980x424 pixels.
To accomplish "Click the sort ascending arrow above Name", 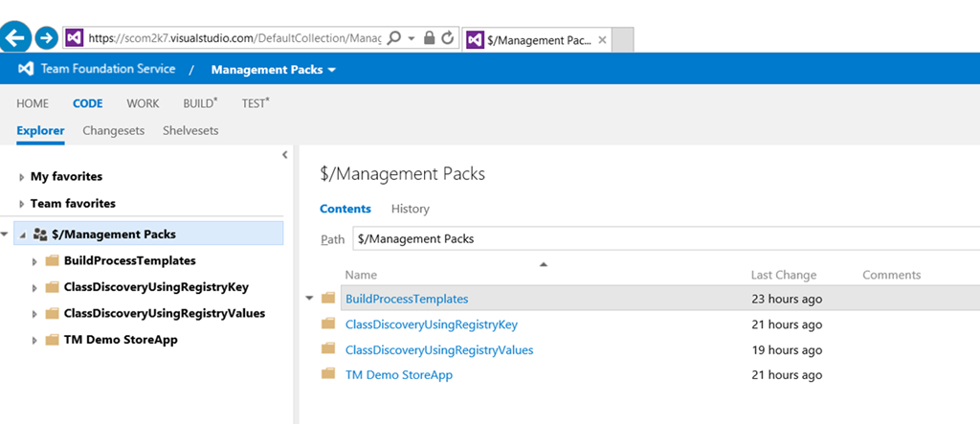I will coord(544,264).
